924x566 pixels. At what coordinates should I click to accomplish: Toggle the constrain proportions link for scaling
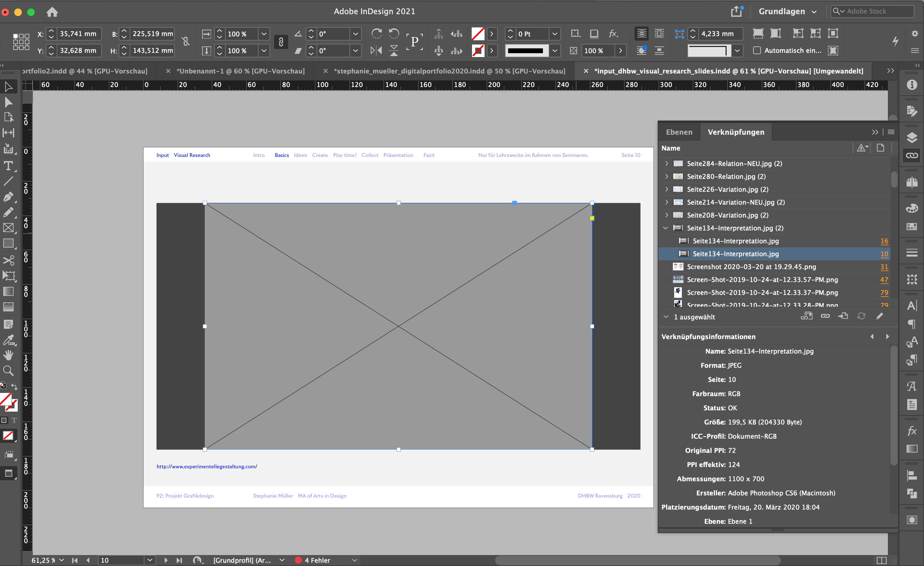pyautogui.click(x=281, y=42)
